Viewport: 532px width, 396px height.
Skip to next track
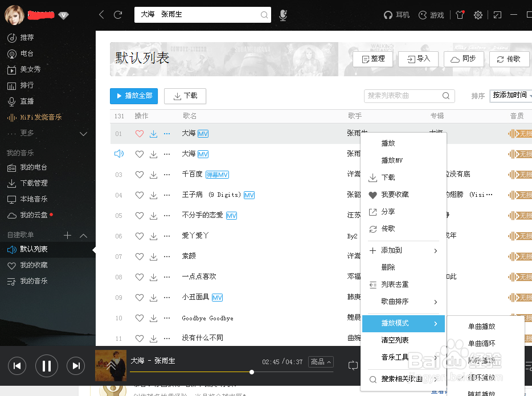click(76, 366)
